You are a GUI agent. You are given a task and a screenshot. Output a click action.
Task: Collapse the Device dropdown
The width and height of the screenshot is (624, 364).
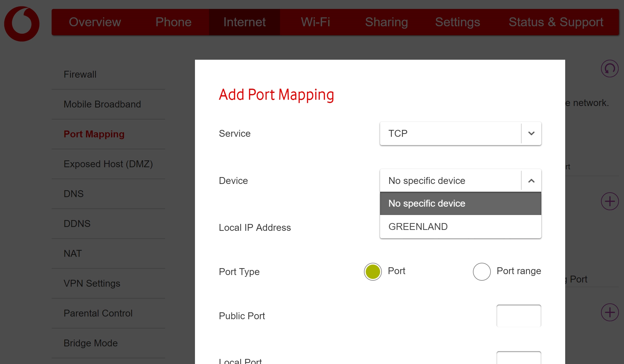click(x=531, y=180)
